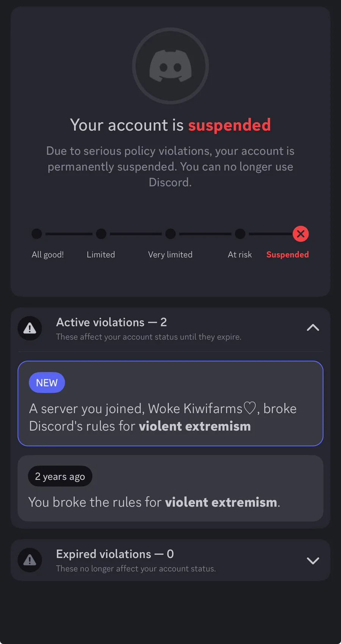Click the red Suspended X marker
Screen dimensions: 341x644
(x=300, y=234)
